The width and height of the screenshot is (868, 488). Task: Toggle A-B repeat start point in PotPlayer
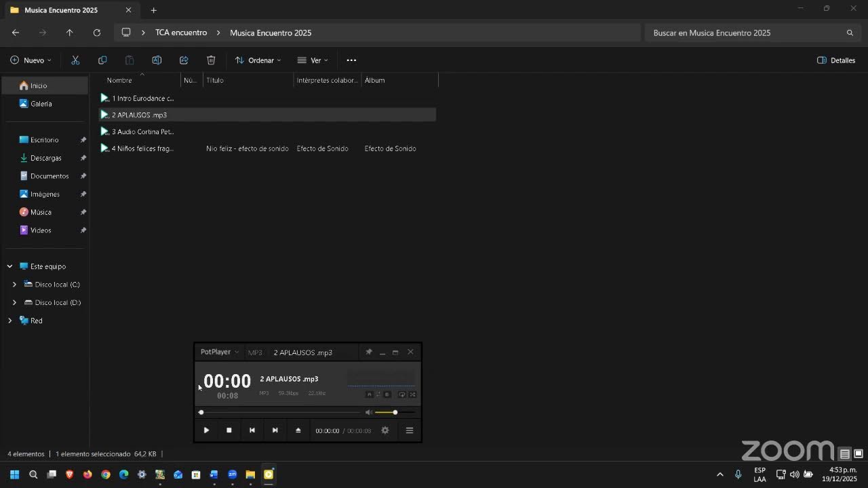(x=370, y=394)
